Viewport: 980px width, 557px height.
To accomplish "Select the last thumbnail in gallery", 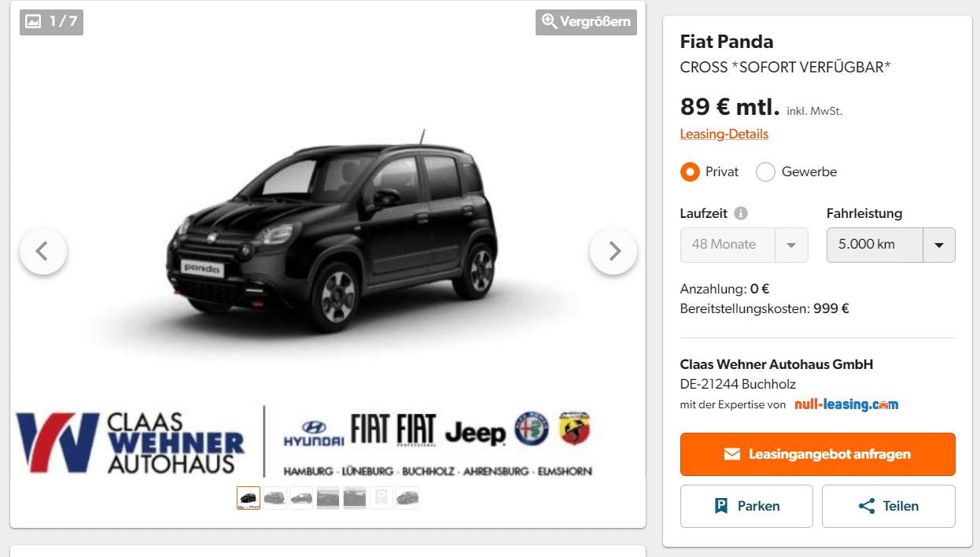I will coord(407,498).
